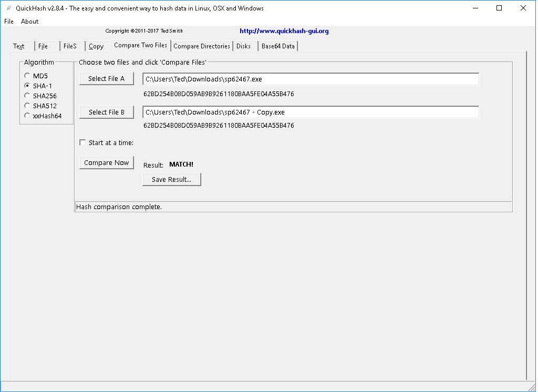Viewport: 538px width, 392px height.
Task: Select the Copy tab
Action: (x=96, y=46)
